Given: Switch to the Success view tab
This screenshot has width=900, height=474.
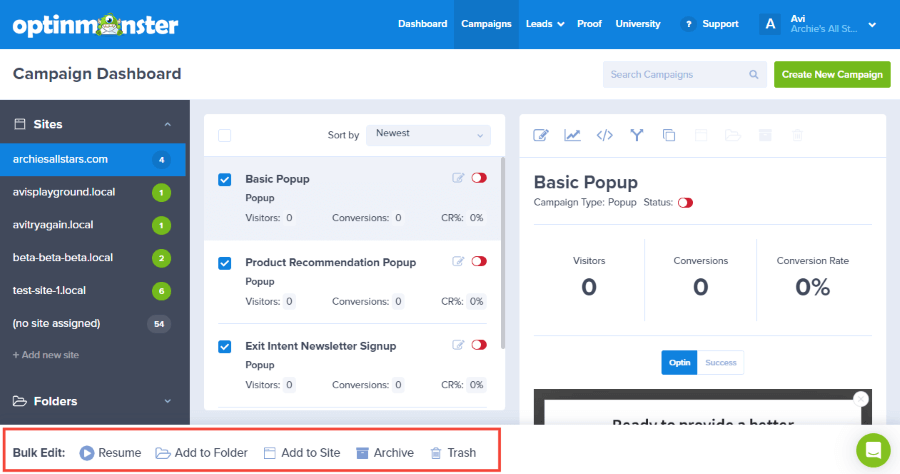Looking at the screenshot, I should [x=720, y=363].
